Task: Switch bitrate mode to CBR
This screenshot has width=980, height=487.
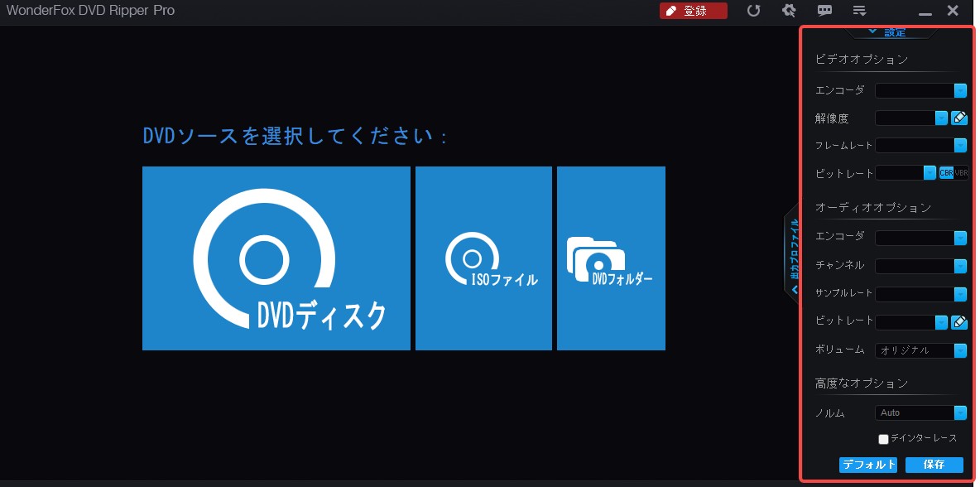Action: coord(946,173)
